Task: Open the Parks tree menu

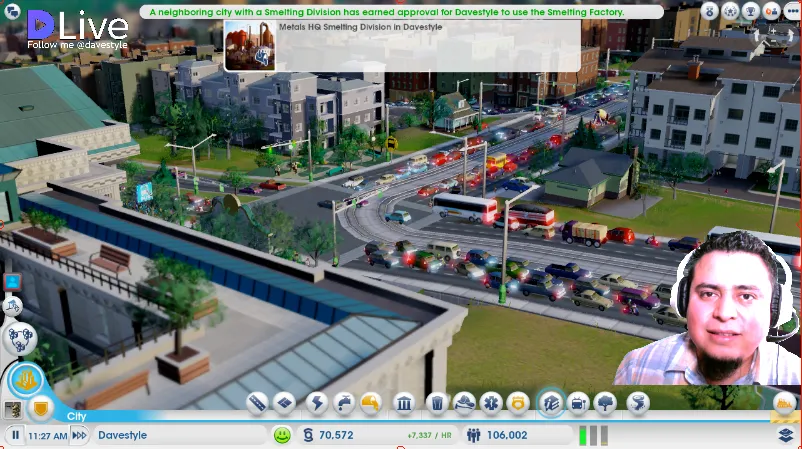Action: [606, 403]
